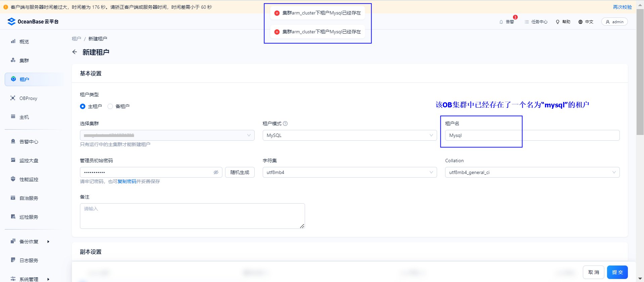Viewport: 644px width, 282px height.
Task: Go to 集群 in sidebar
Action: (24, 61)
